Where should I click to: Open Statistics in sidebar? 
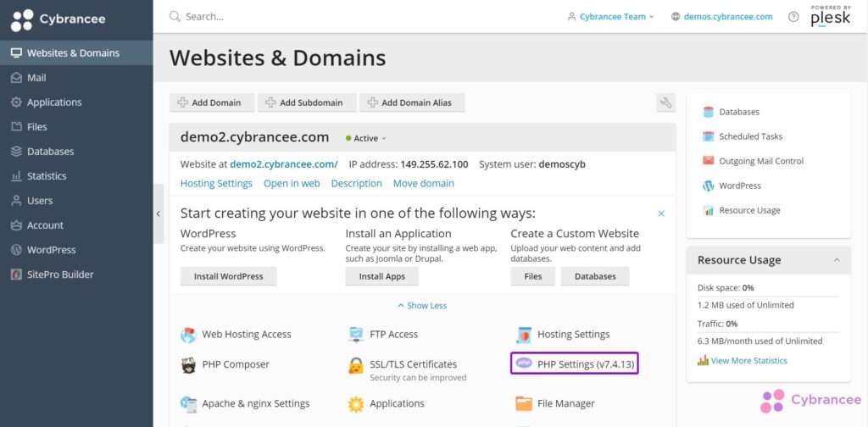[76, 176]
